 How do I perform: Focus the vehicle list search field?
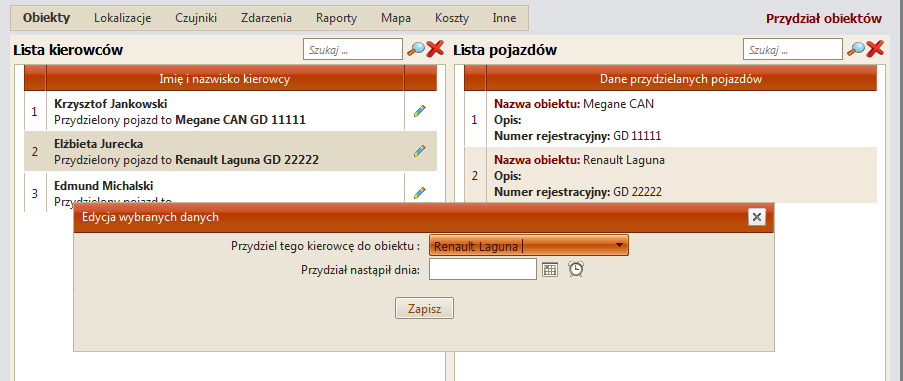pos(793,49)
